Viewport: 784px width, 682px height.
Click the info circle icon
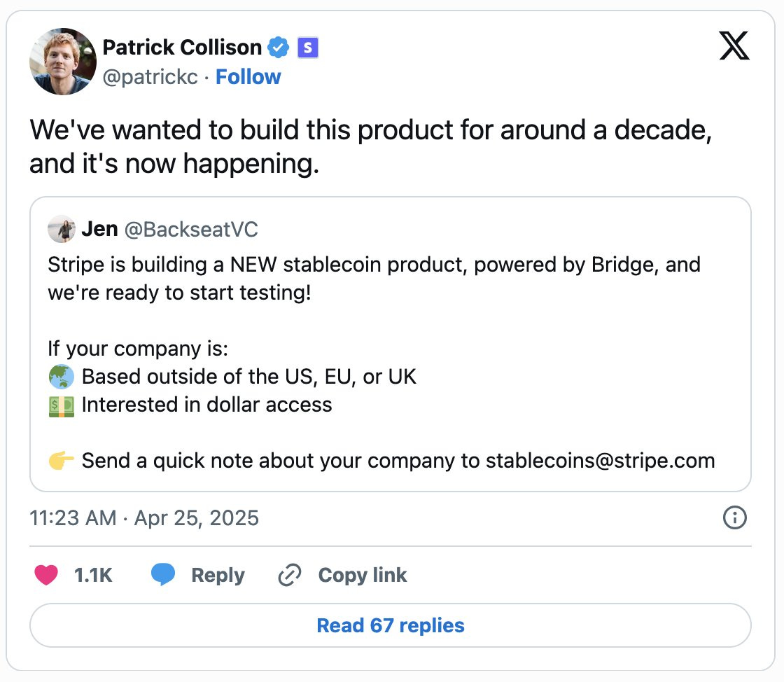coord(734,518)
